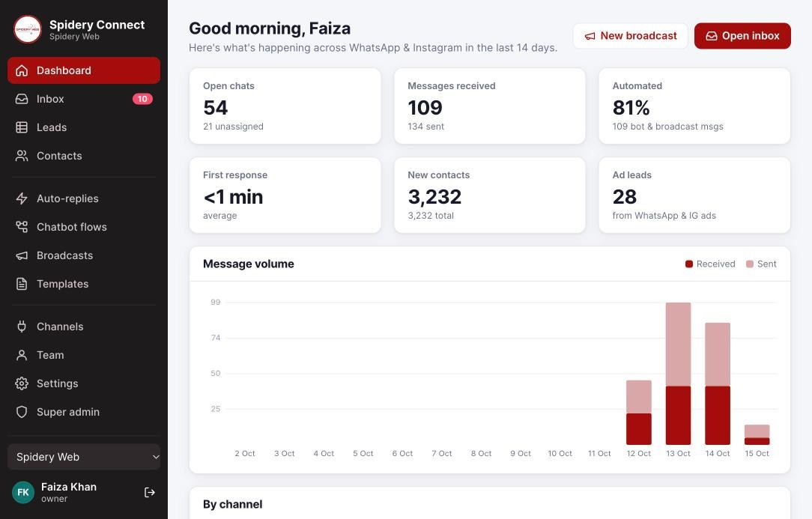Screen dimensions: 812x519
Task: Click the Messages received stat card
Action: click(489, 106)
